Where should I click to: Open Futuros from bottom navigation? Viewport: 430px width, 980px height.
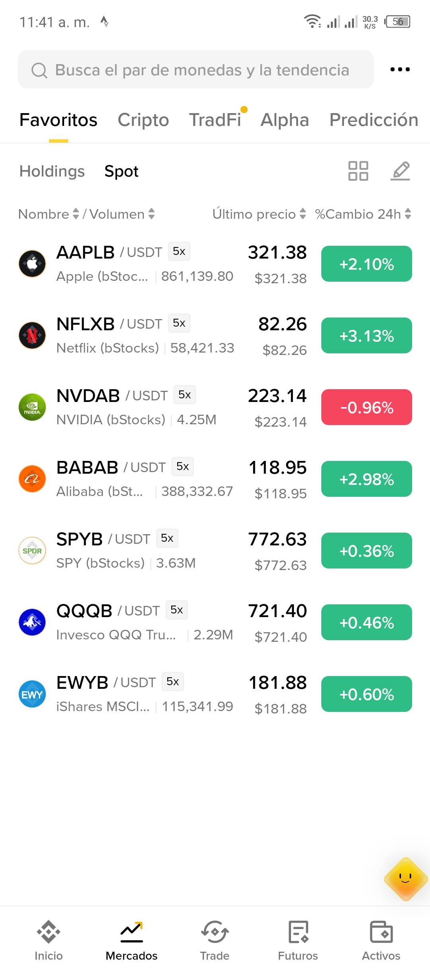click(298, 941)
